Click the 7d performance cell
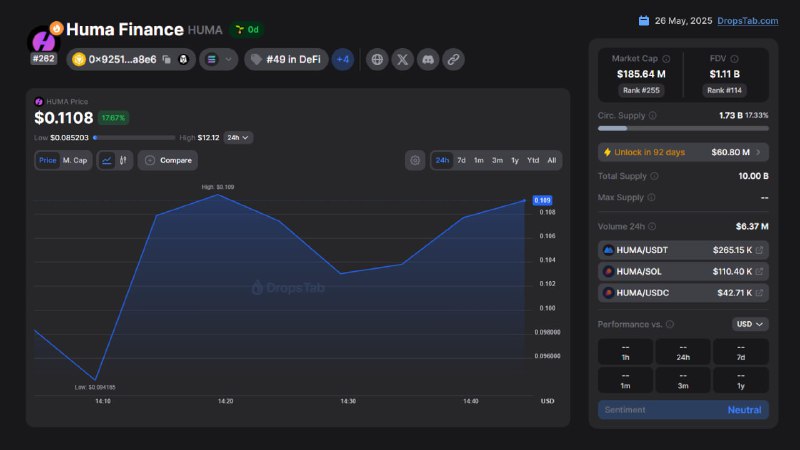 pos(741,352)
